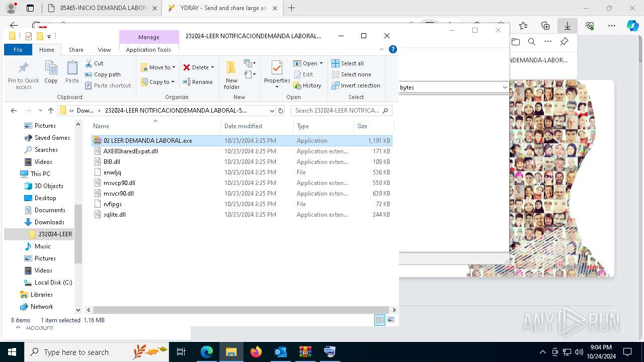Expand the Move to dropdown
The image size is (644, 362).
click(x=174, y=67)
